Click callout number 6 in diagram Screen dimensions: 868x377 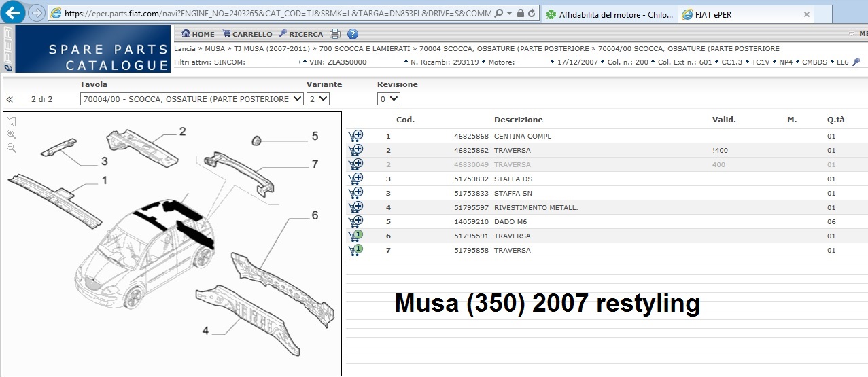coord(315,215)
